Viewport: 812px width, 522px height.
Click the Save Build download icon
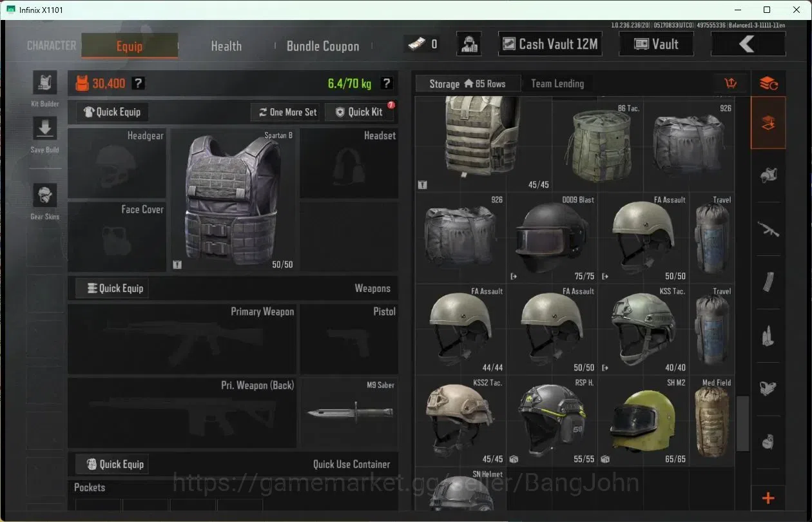point(44,129)
